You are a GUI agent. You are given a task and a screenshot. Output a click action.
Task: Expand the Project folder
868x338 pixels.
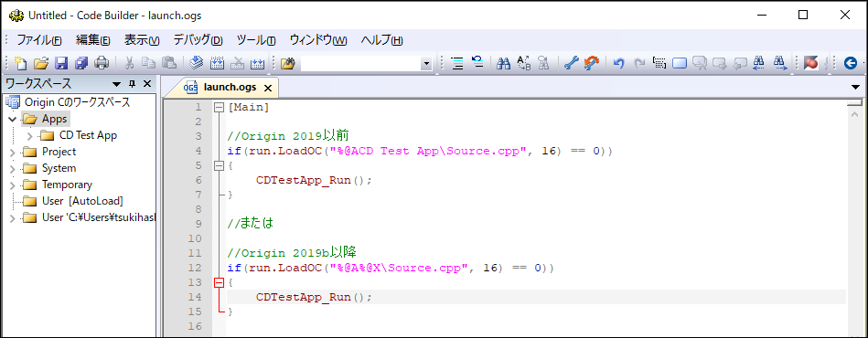(x=13, y=153)
